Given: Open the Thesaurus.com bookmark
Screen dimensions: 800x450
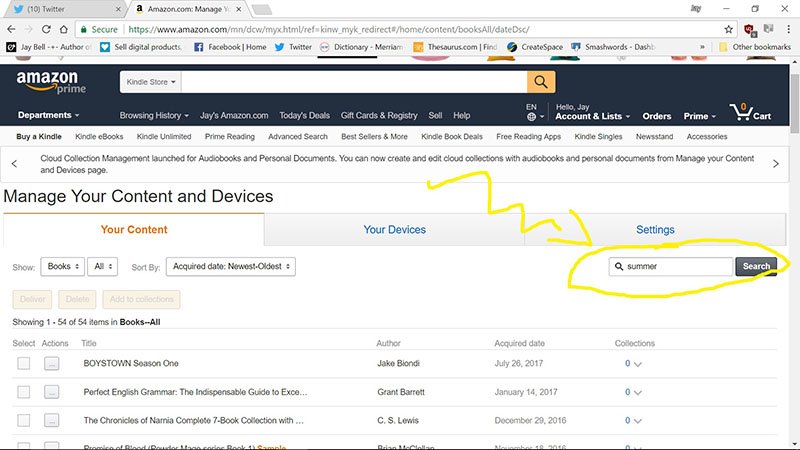Looking at the screenshot, I should (455, 47).
